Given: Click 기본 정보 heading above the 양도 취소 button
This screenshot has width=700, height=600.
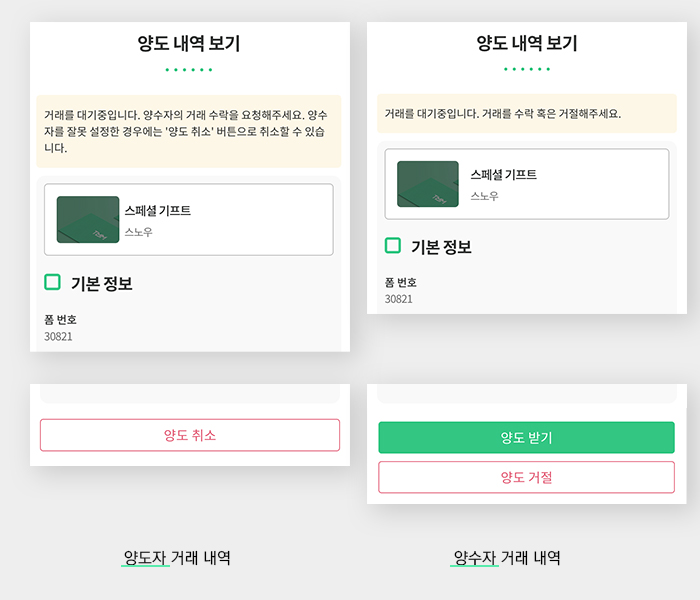Looking at the screenshot, I should [102, 283].
